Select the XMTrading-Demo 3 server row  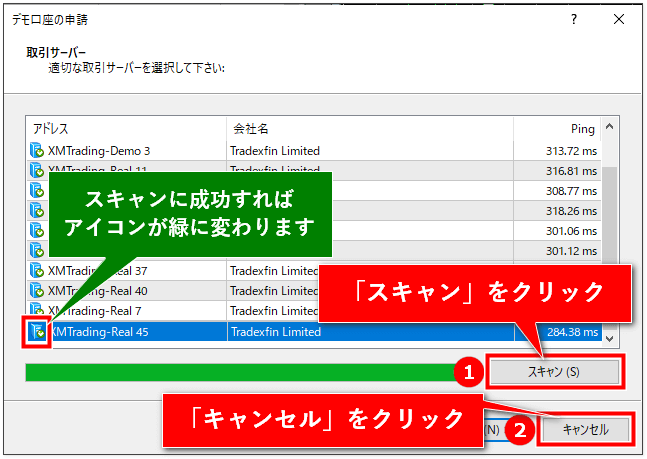coord(314,151)
